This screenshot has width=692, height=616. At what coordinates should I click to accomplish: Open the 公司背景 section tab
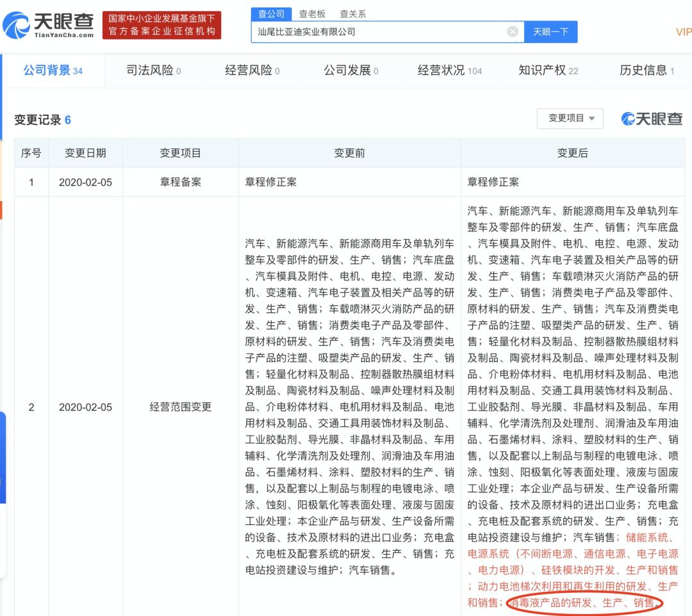53,70
